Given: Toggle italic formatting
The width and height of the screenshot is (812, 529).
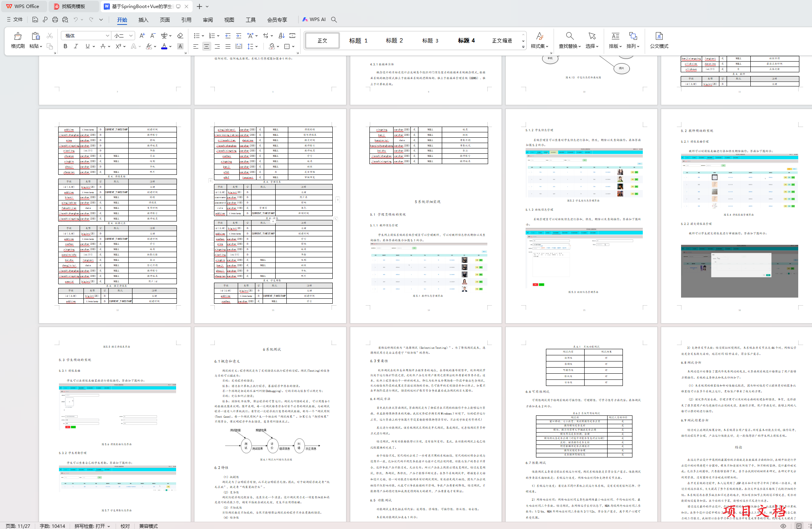Looking at the screenshot, I should pos(76,46).
